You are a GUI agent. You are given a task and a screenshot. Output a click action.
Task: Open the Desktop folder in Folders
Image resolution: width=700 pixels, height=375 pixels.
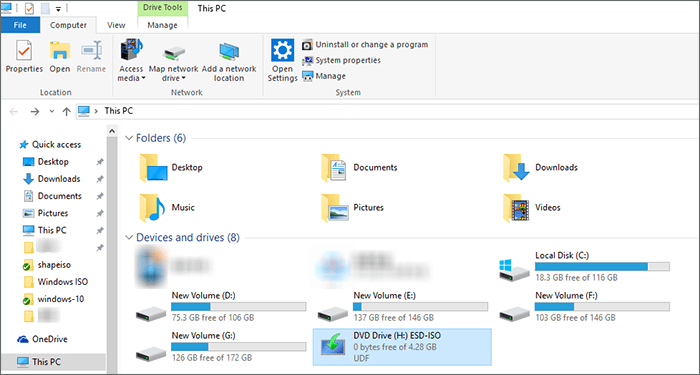[171, 168]
